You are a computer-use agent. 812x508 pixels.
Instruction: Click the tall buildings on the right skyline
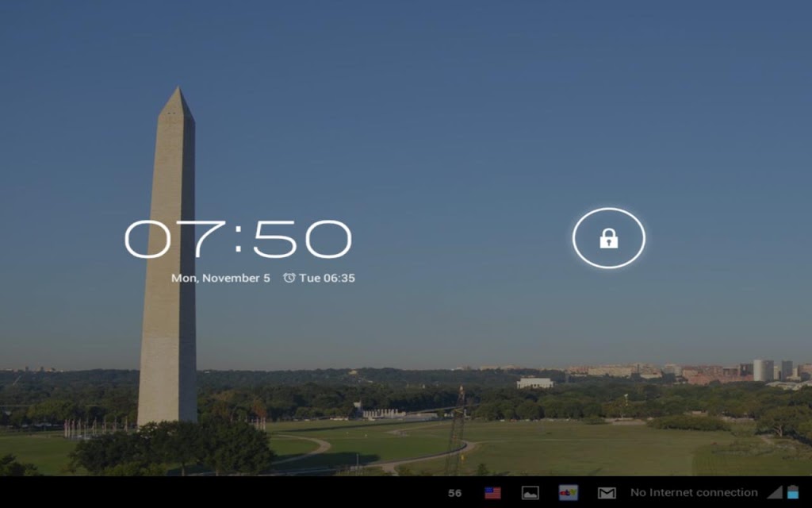(772, 370)
